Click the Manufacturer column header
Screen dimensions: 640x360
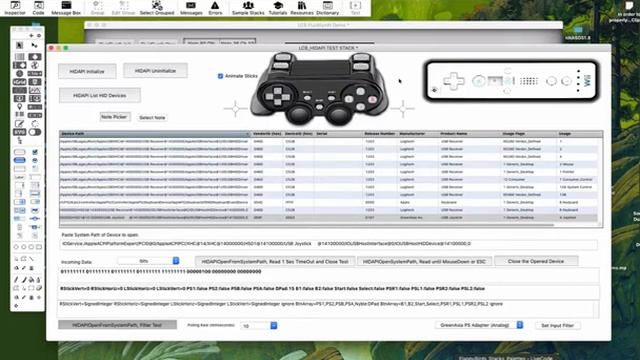(418, 134)
